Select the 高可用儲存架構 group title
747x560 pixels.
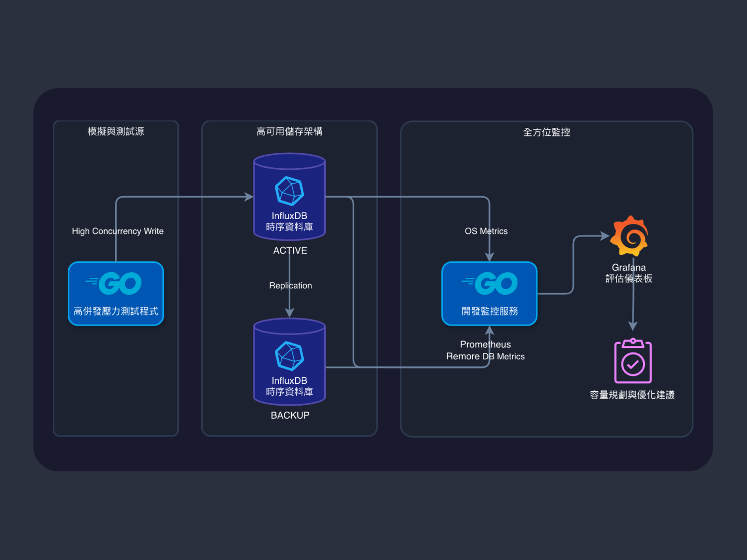coord(289,131)
